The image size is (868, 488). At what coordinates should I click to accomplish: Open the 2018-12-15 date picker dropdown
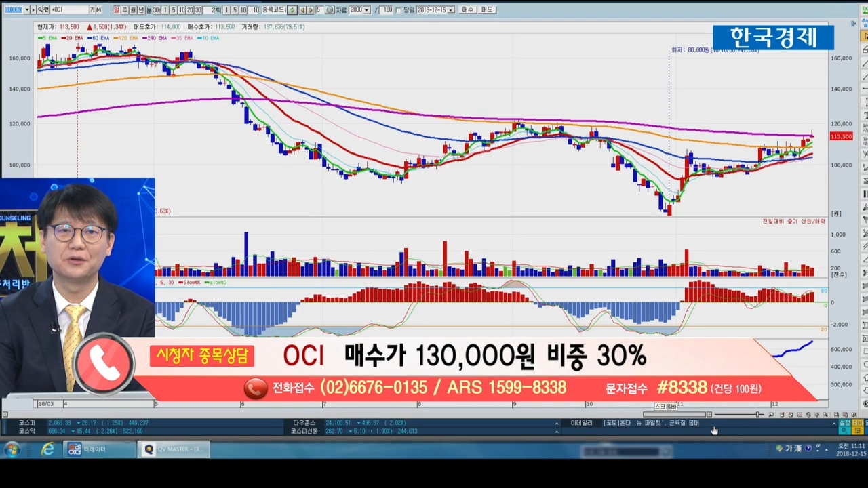451,10
